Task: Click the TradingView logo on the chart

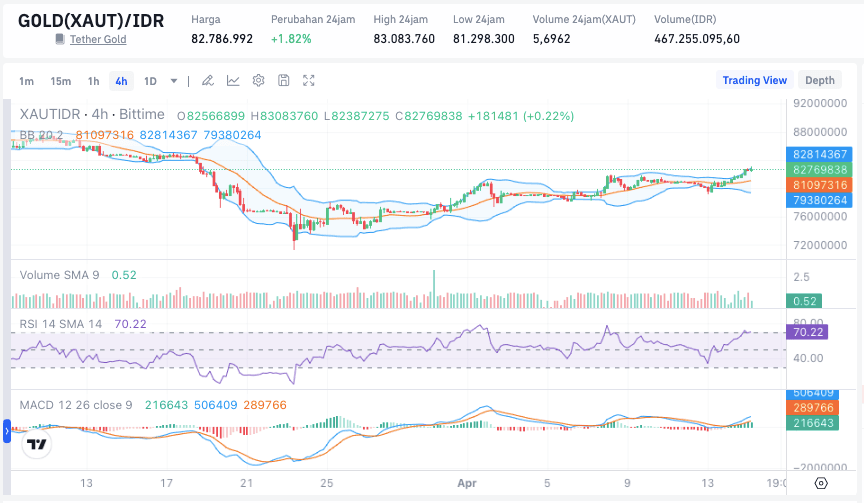Action: click(38, 444)
